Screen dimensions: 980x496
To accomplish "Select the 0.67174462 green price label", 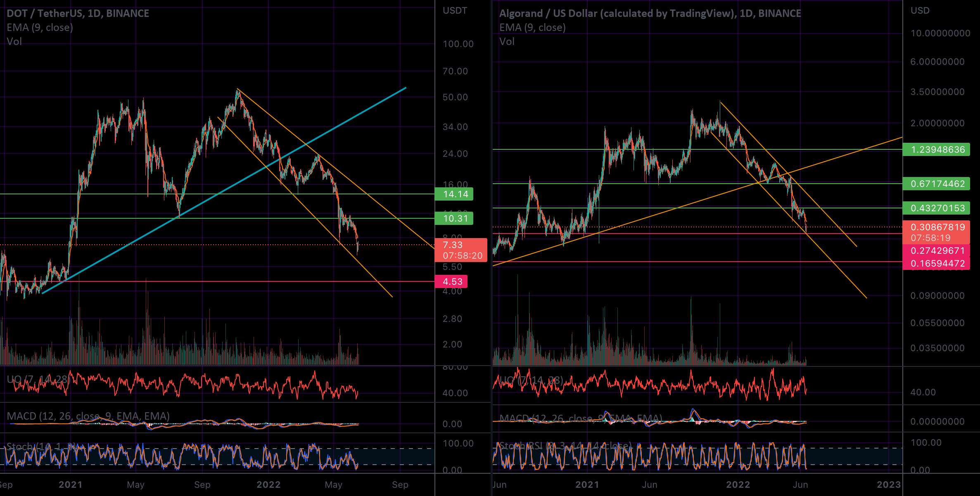I will [936, 184].
